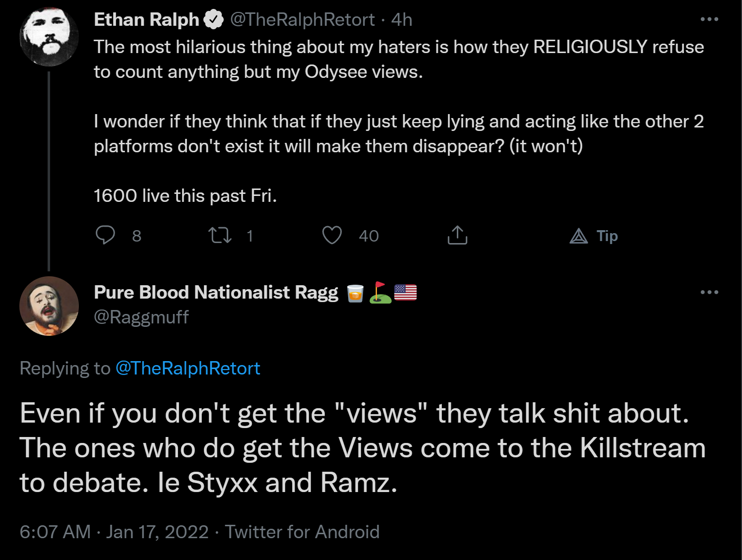The width and height of the screenshot is (742, 560).
Task: Click the @Raggmuff handle
Action: point(141,317)
